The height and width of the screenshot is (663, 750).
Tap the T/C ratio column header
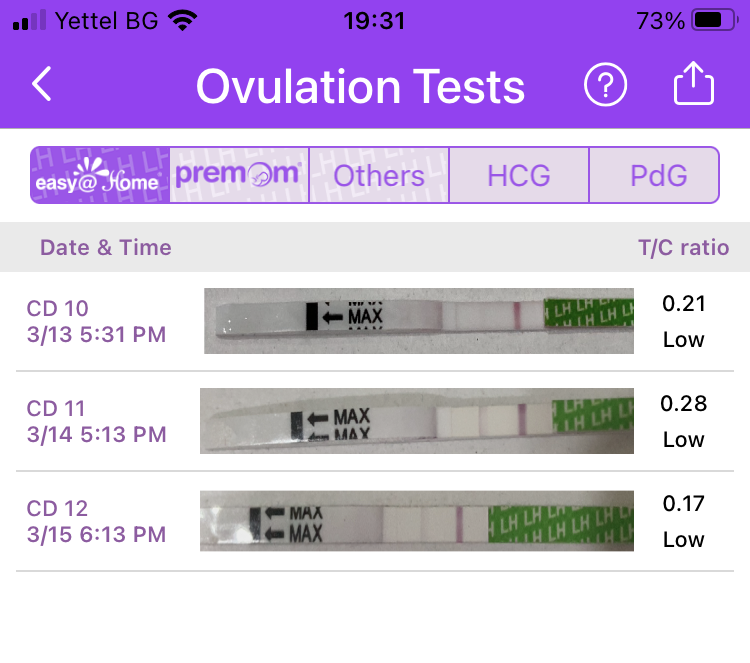pyautogui.click(x=684, y=248)
